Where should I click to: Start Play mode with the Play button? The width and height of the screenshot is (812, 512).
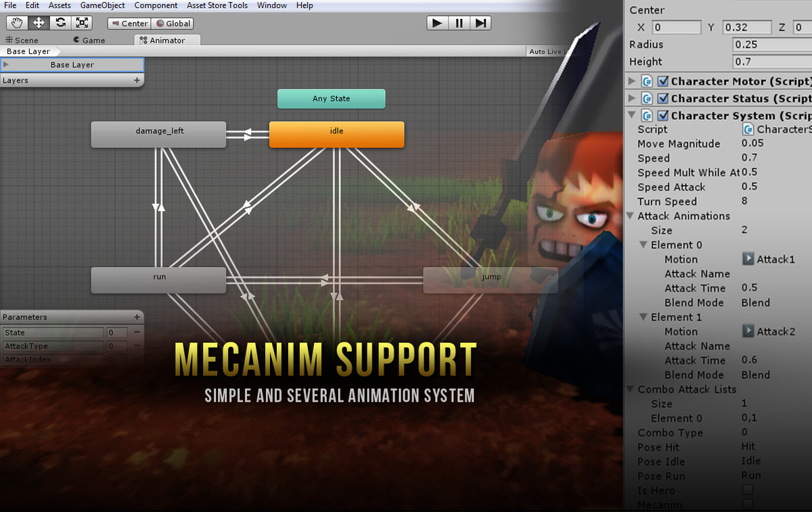[438, 23]
